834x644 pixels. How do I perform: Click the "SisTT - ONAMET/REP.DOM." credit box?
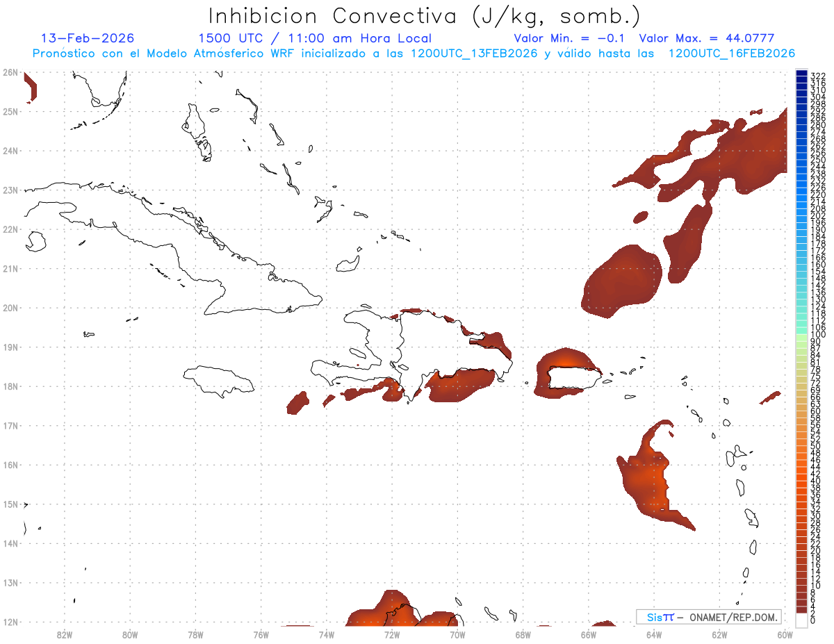(x=709, y=617)
